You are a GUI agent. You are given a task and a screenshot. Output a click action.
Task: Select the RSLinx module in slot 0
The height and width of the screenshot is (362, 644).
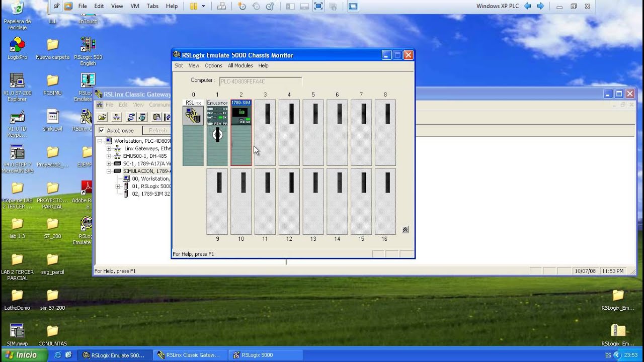tap(193, 133)
